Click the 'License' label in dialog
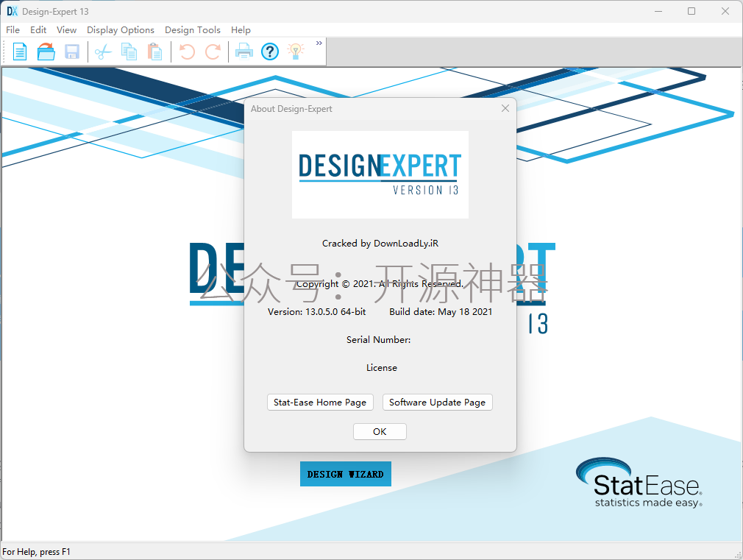Image resolution: width=743 pixels, height=560 pixels. 382,367
